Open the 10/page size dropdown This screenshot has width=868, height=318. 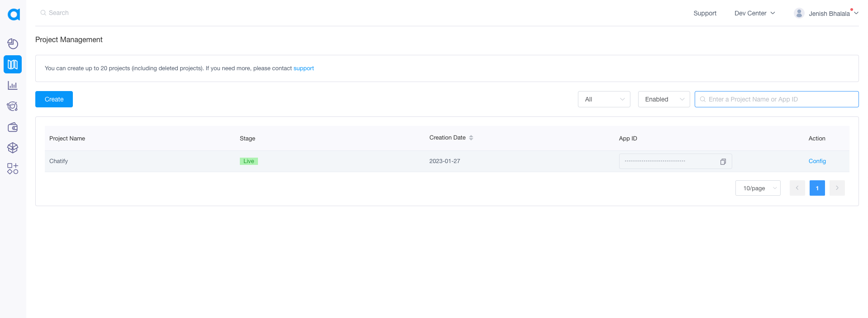pos(758,188)
